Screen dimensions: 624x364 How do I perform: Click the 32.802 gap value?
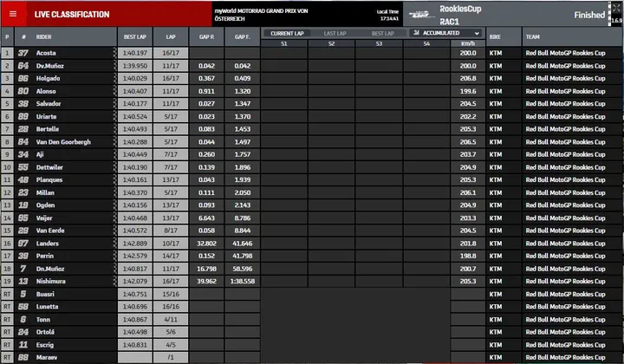(x=206, y=244)
